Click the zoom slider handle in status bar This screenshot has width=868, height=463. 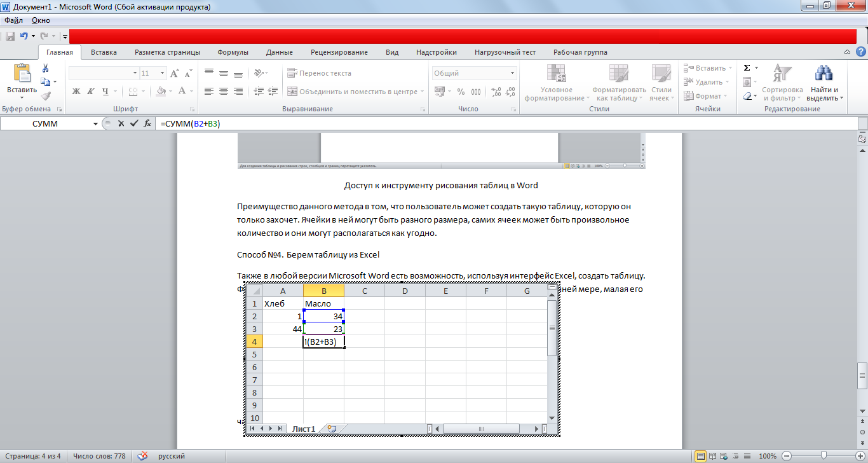[824, 456]
